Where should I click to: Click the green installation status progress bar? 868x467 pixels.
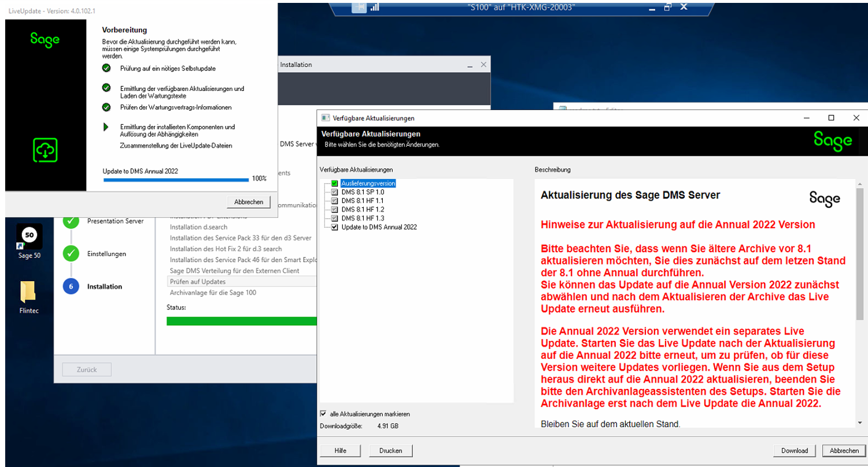242,321
